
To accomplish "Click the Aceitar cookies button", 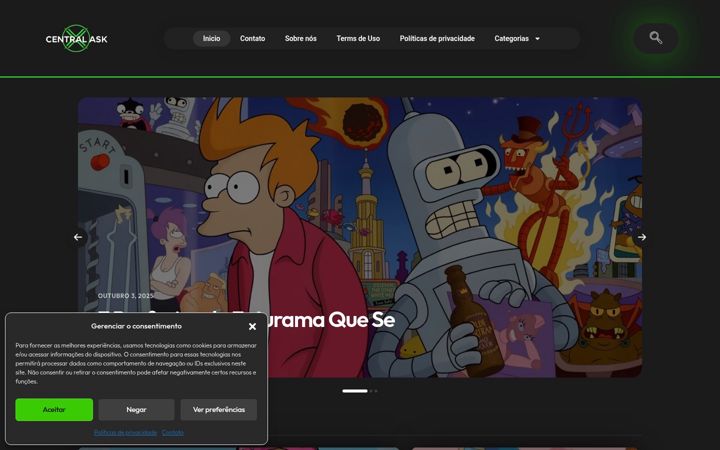I will (x=54, y=410).
